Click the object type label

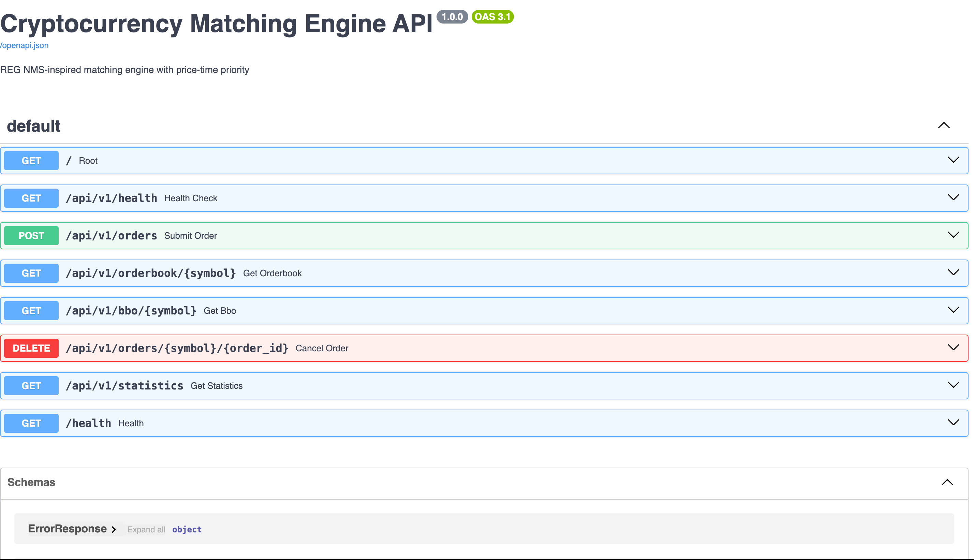pos(187,530)
